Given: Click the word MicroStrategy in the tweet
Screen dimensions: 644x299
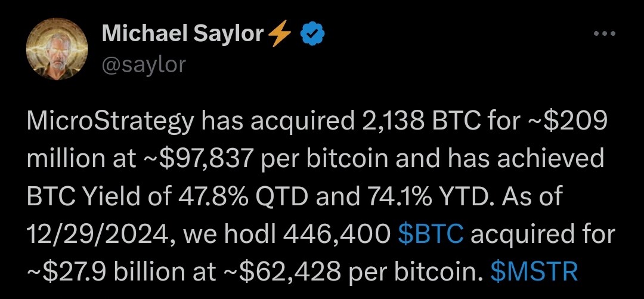Looking at the screenshot, I should pos(110,122).
